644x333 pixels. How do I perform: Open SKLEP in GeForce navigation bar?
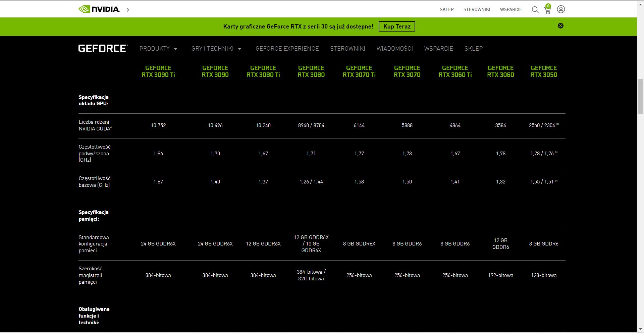tap(473, 49)
